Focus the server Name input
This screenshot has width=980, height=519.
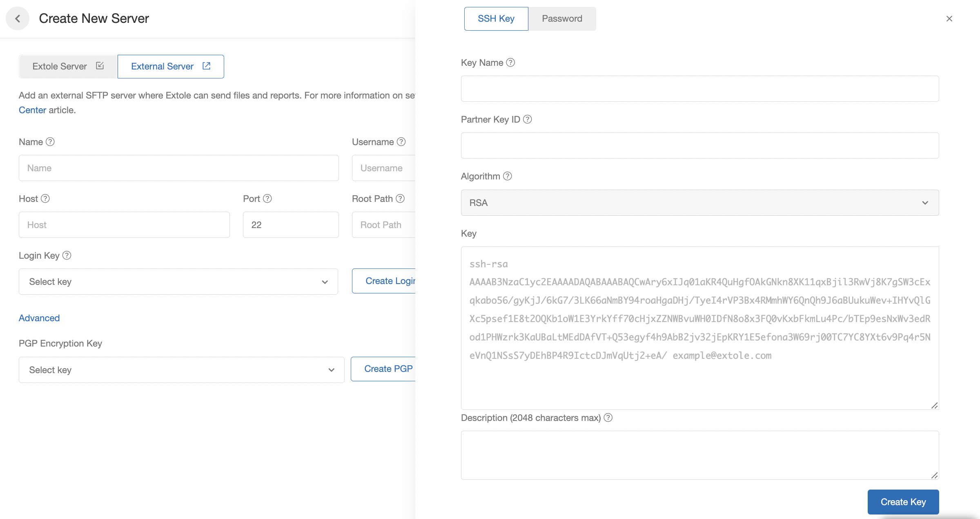pyautogui.click(x=179, y=168)
